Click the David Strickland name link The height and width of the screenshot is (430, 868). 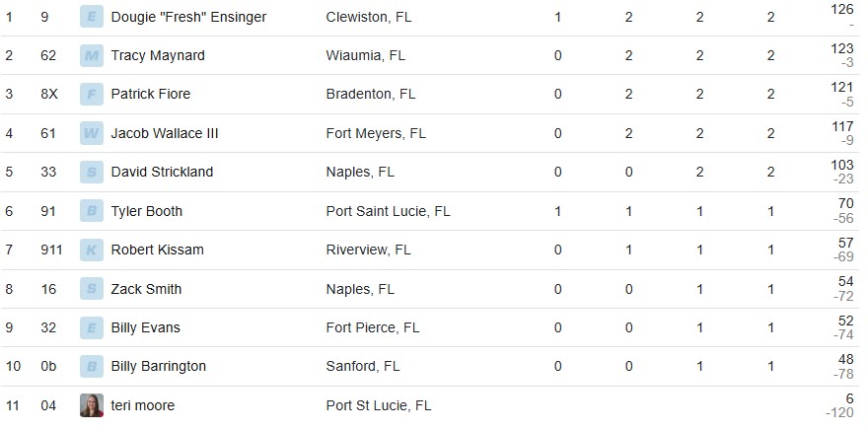162,172
